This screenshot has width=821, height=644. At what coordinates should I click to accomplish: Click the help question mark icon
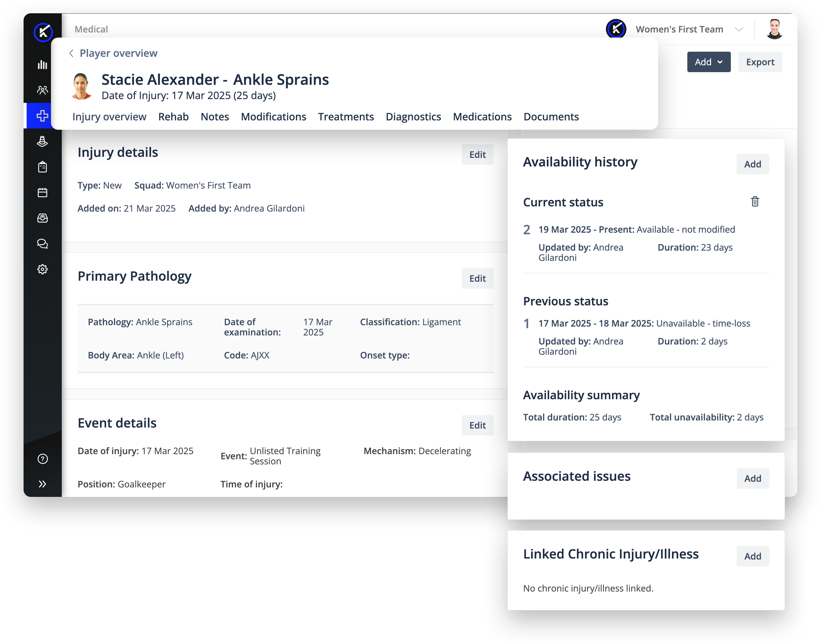pyautogui.click(x=43, y=459)
